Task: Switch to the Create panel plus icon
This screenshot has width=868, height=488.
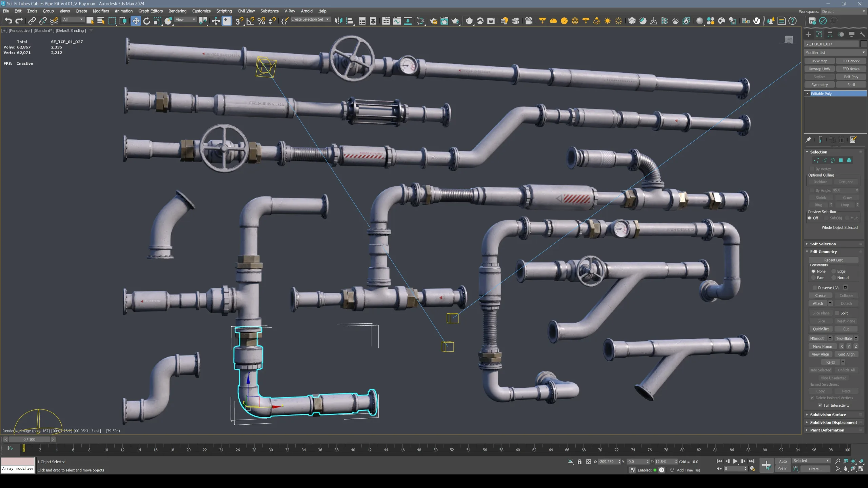Action: (808, 35)
